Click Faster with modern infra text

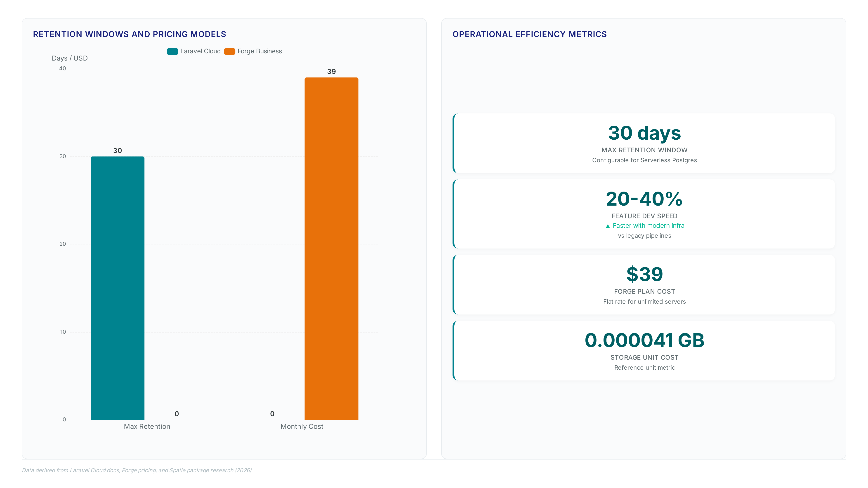pyautogui.click(x=648, y=226)
